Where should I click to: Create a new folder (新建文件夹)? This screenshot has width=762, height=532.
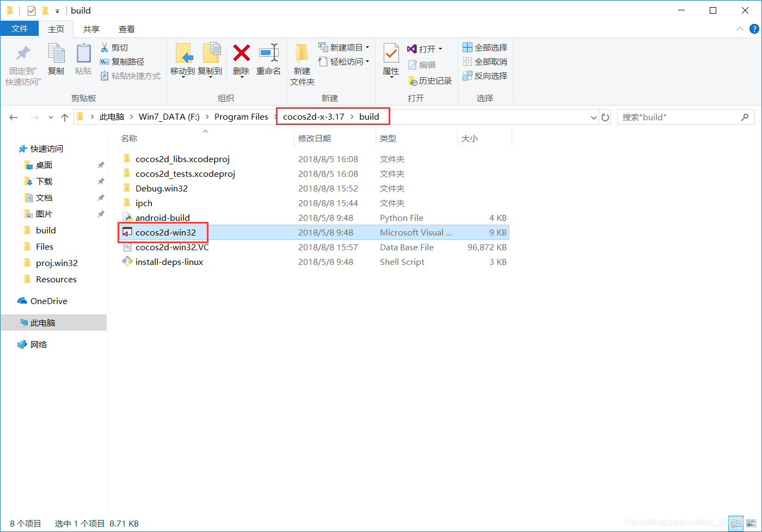tap(303, 65)
